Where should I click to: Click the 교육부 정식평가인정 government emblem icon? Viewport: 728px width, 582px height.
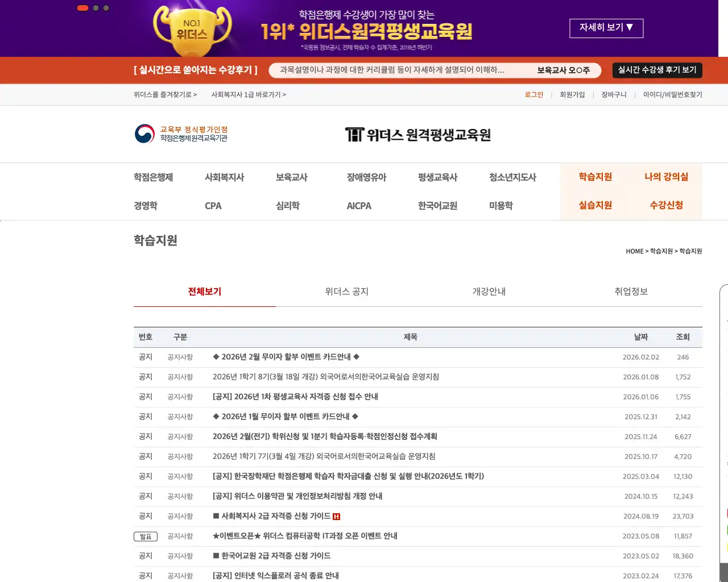pos(144,134)
